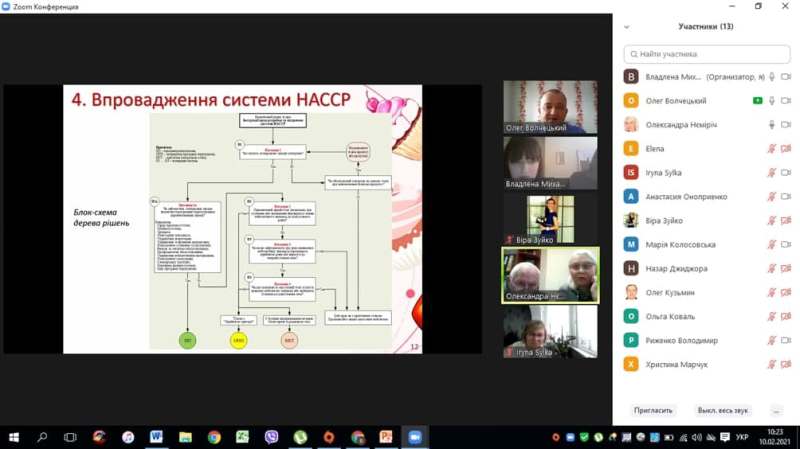
Task: Click the muted microphone next to Анастасия Оноприенко
Action: click(772, 197)
